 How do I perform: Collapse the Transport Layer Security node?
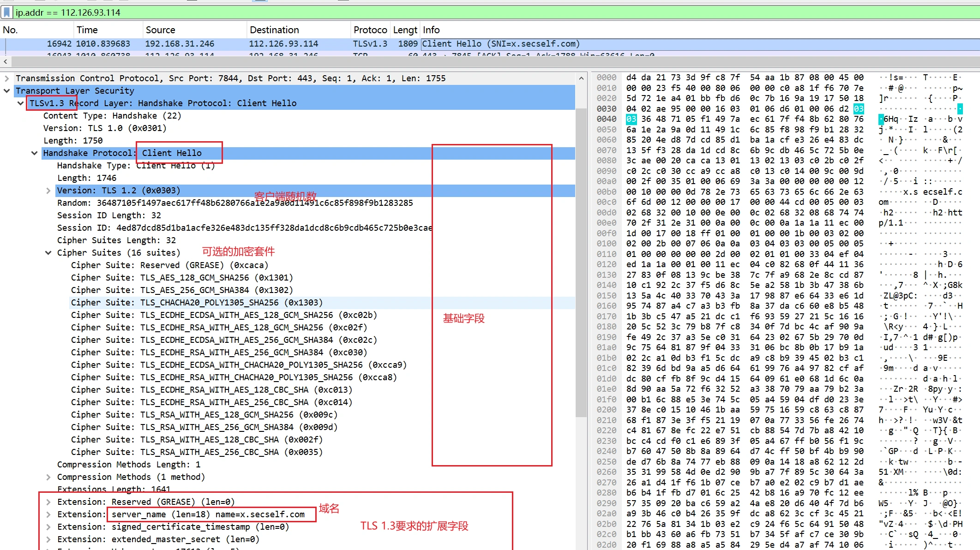coord(7,91)
